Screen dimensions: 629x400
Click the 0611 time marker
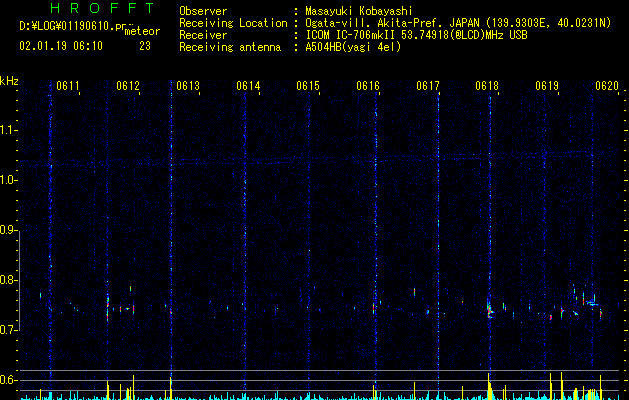(x=68, y=86)
